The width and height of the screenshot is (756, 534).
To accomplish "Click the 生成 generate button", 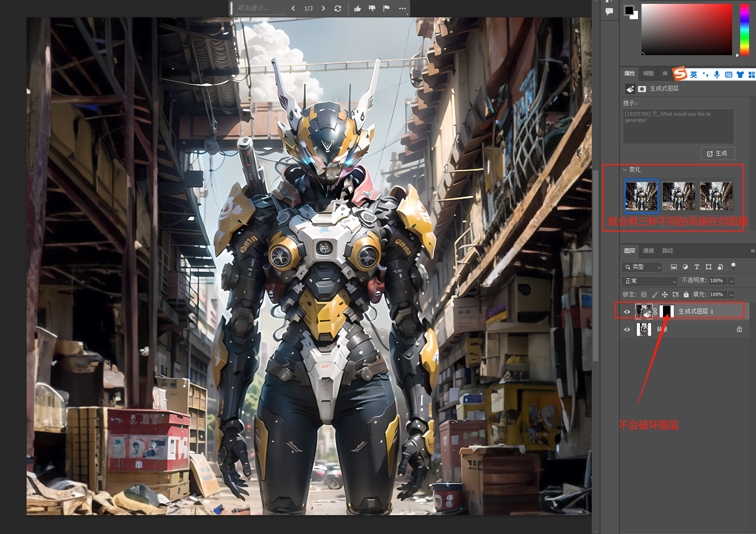I will [x=717, y=153].
